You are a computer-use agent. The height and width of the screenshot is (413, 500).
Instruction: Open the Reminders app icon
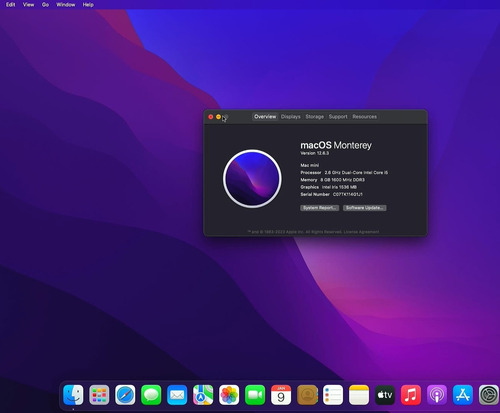333,395
